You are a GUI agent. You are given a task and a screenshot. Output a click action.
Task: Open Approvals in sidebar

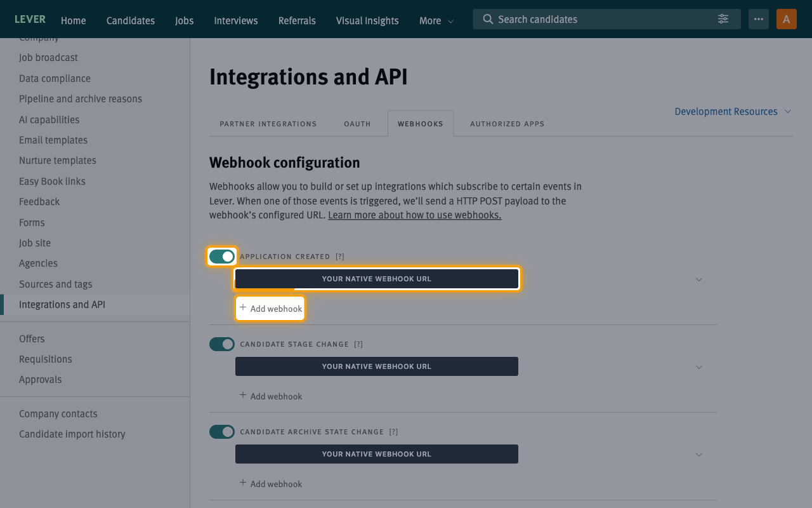pyautogui.click(x=41, y=380)
